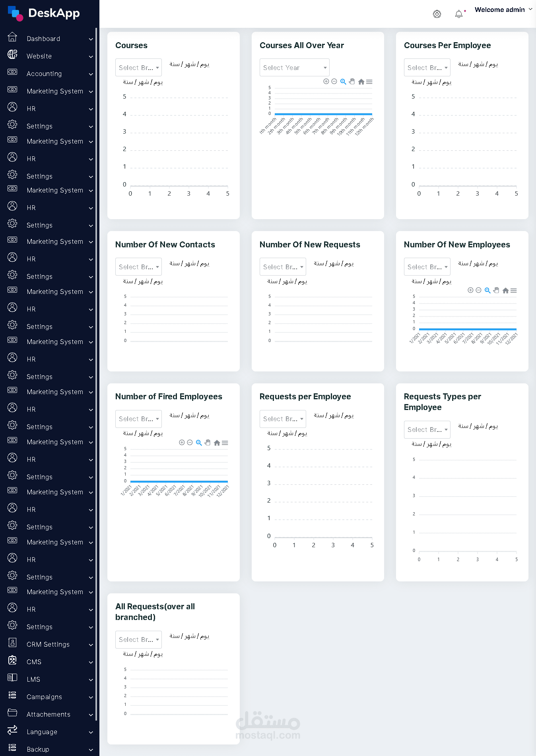536x756 pixels.
Task: Enable the pan hand on New Employees chart
Action: (496, 290)
